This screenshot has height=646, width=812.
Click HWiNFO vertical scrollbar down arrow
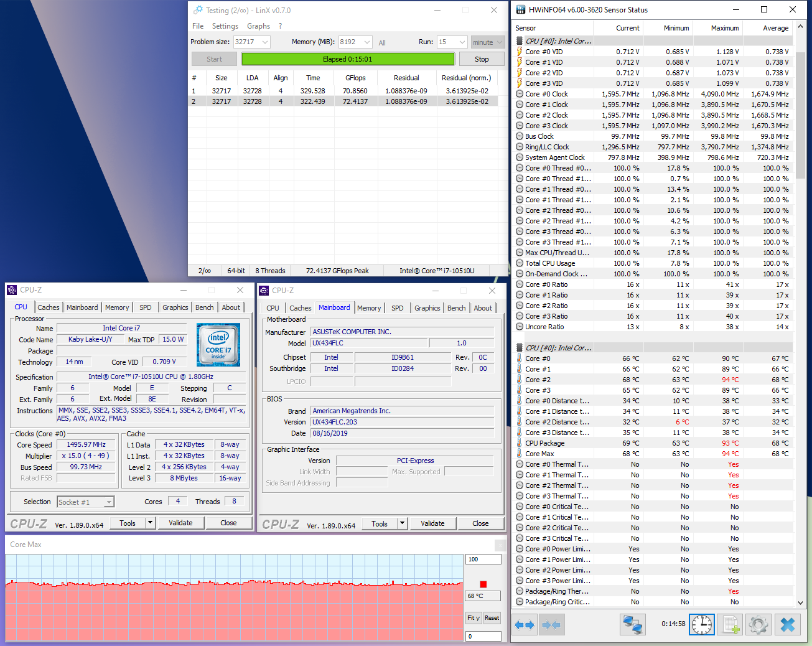coord(801,602)
